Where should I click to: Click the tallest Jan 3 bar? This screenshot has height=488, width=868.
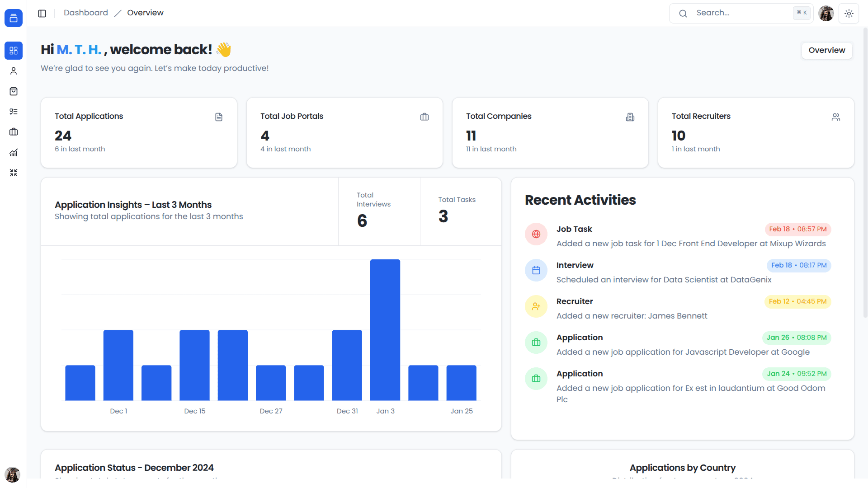(385, 330)
